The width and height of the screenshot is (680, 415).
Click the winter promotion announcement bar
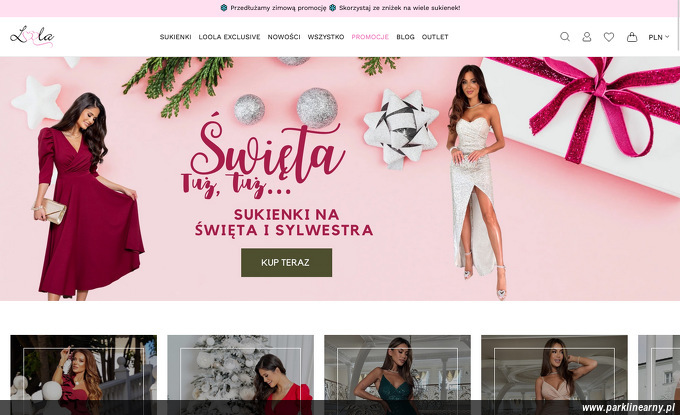(x=340, y=8)
